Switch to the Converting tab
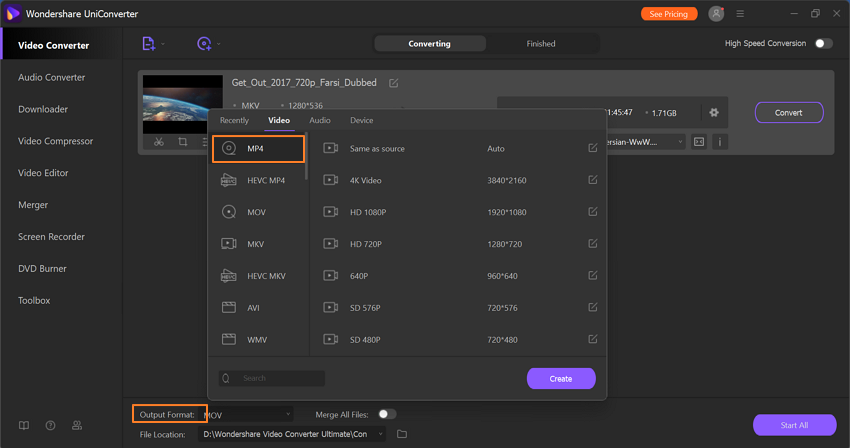Viewport: 850px width, 448px height. [x=429, y=44]
